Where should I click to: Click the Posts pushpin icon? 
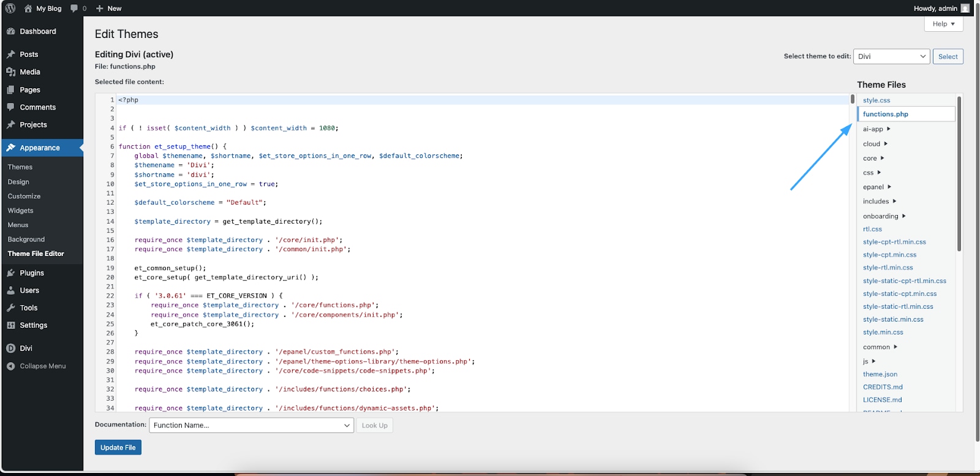pyautogui.click(x=11, y=55)
